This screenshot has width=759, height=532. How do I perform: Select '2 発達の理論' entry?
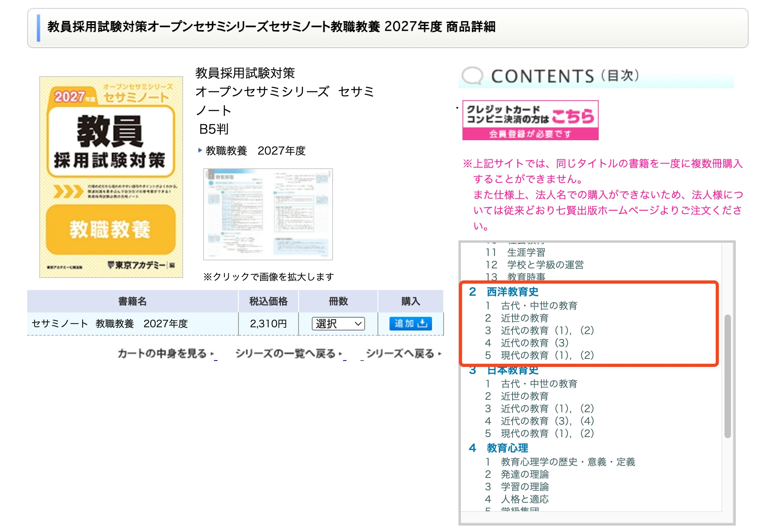pos(517,474)
